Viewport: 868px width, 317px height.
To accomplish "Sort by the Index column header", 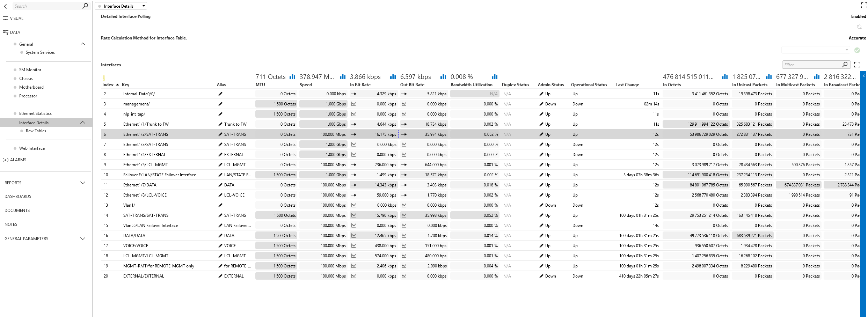I will tap(108, 85).
